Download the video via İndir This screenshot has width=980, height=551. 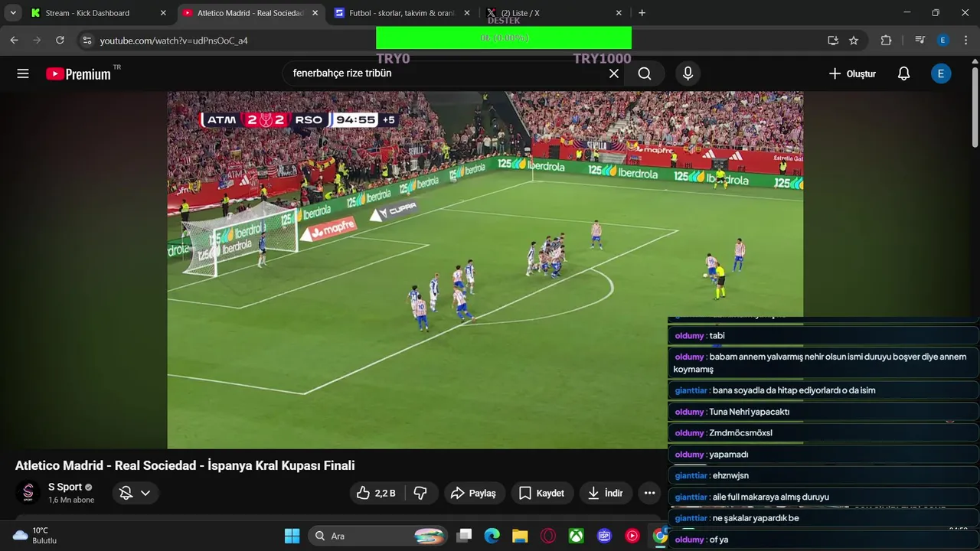(605, 493)
